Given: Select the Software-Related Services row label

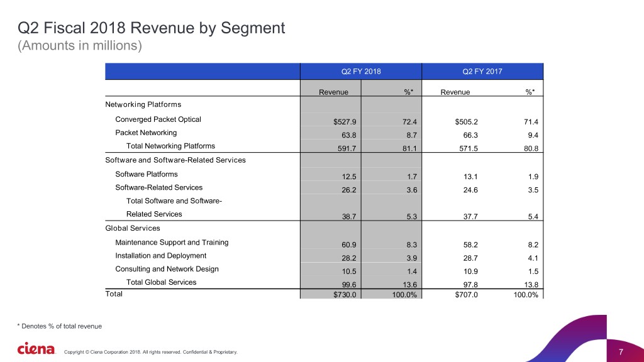Looking at the screenshot, I should [159, 187].
